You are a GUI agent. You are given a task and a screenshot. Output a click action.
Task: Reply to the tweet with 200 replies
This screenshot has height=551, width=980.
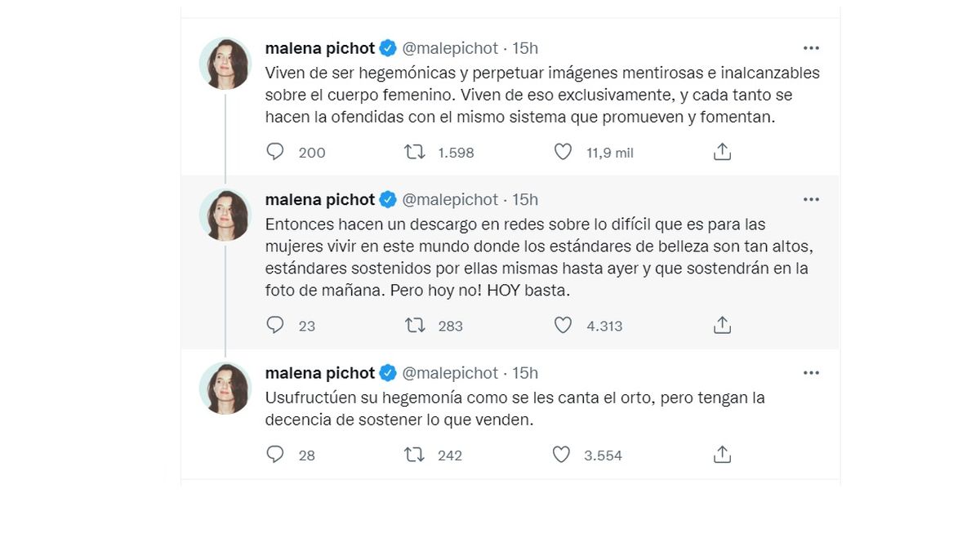pyautogui.click(x=275, y=152)
